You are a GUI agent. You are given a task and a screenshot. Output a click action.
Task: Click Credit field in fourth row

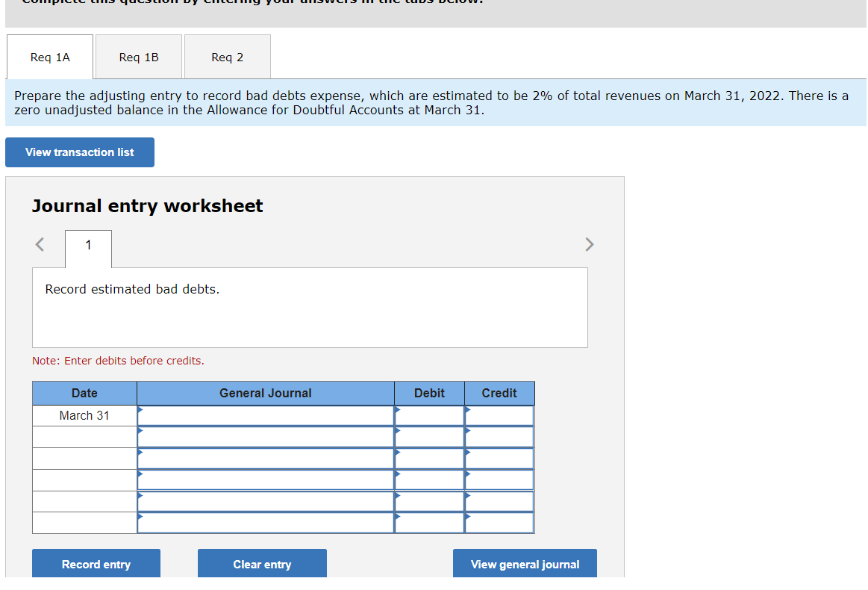(499, 480)
